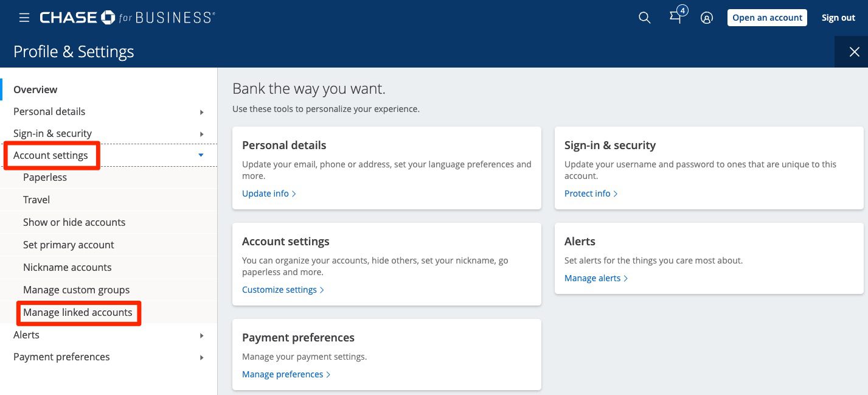Select Overview in the sidebar
Viewport: 868px width, 395px height.
click(35, 89)
